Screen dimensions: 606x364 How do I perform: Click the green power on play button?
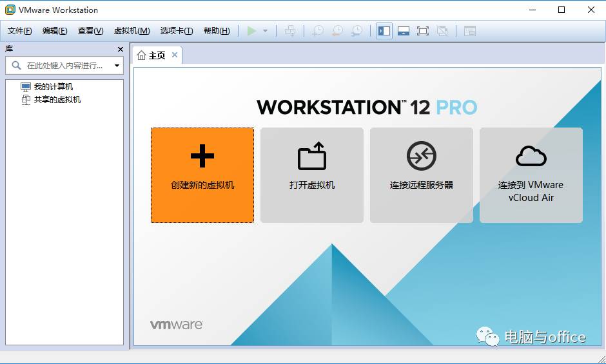point(251,30)
